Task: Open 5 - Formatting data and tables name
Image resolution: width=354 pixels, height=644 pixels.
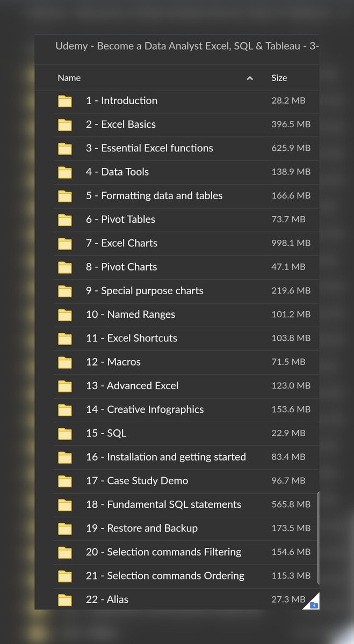Action: (x=154, y=195)
